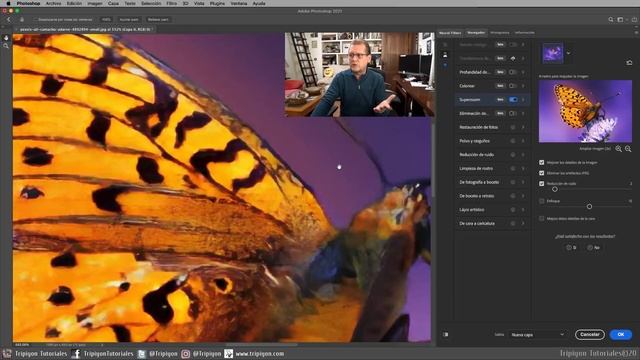Uncheck Eliminar los artefactos JPEG

[x=542, y=173]
